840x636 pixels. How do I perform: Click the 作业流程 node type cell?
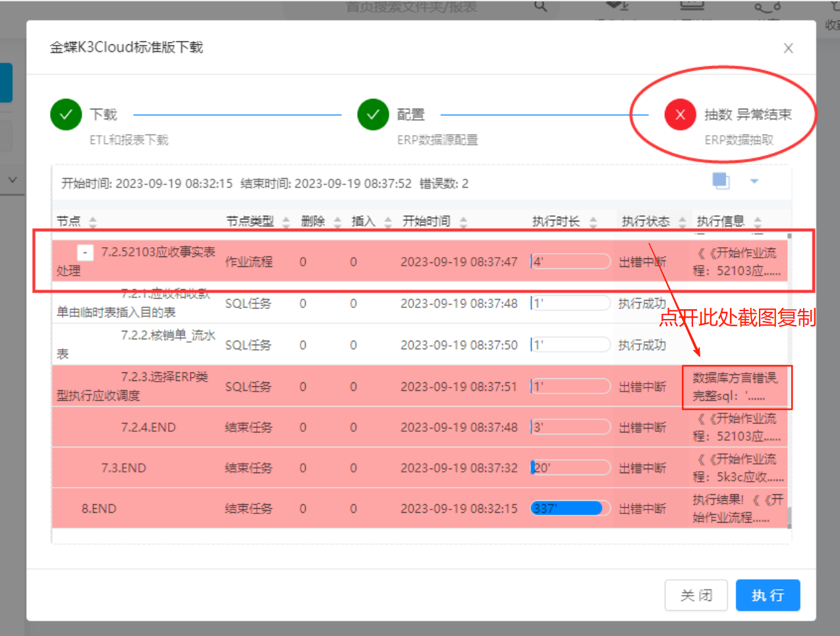(249, 262)
